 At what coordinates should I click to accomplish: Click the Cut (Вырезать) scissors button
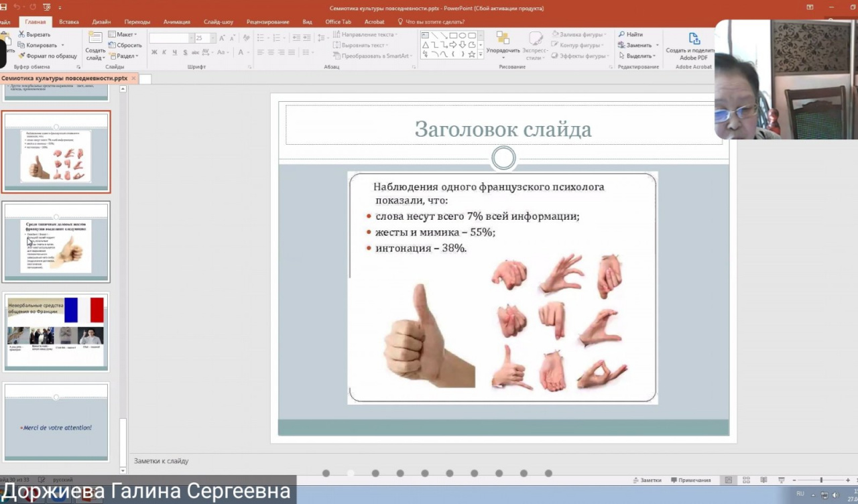34,34
